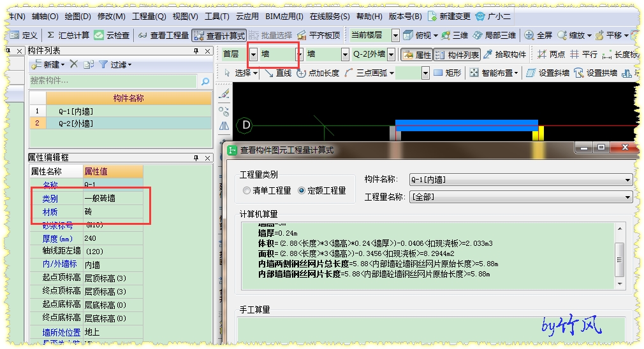
Task: Choose the 矩形 rectangle tool
Action: pyautogui.click(x=448, y=73)
